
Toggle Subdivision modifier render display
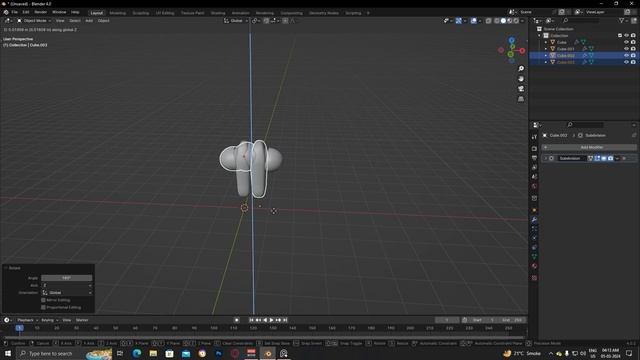coord(610,158)
